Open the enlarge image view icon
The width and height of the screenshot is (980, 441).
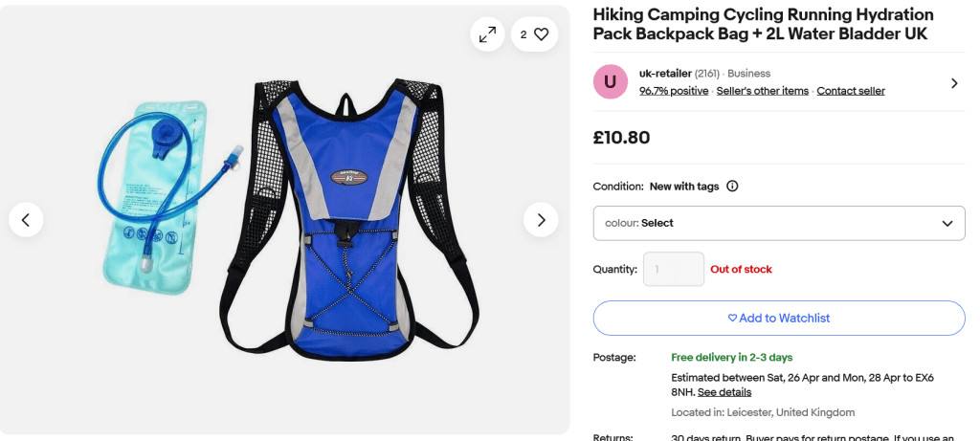click(x=487, y=34)
